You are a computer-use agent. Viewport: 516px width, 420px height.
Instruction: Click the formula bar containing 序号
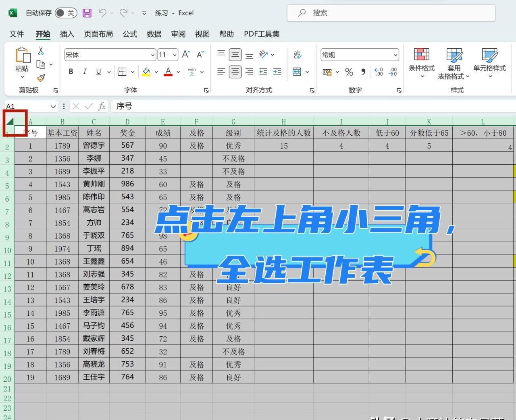pyautogui.click(x=314, y=106)
